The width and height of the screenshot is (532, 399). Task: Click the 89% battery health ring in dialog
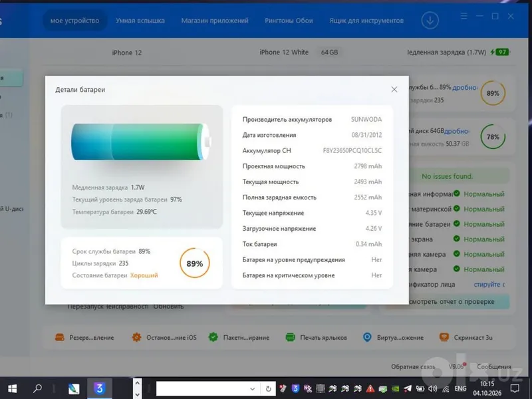pos(195,263)
